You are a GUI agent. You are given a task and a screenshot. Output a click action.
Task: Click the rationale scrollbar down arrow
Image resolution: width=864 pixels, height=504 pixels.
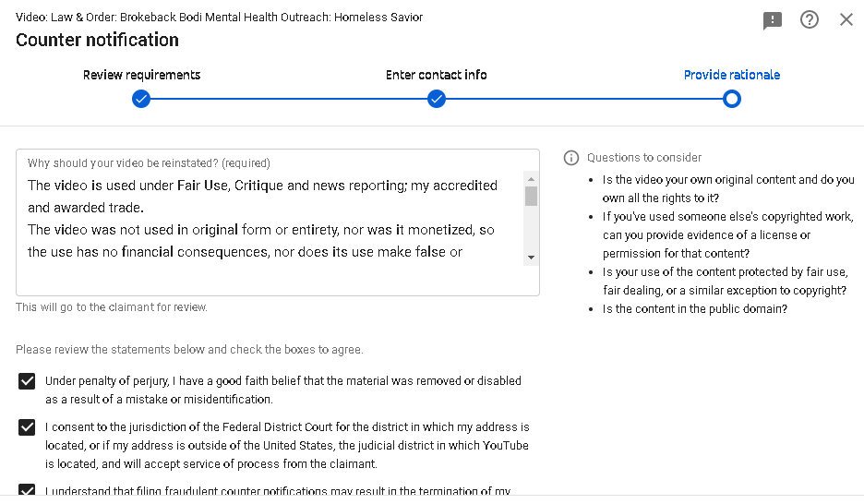[x=531, y=258]
